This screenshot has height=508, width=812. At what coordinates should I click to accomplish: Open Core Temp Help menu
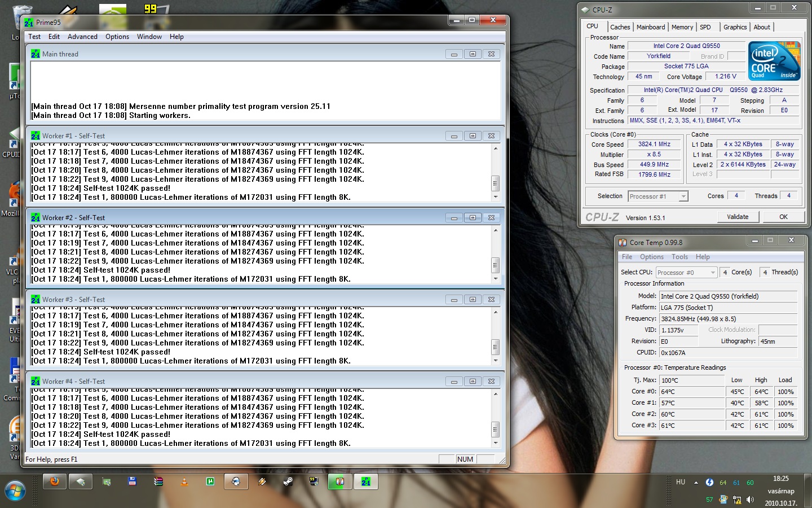(x=703, y=257)
